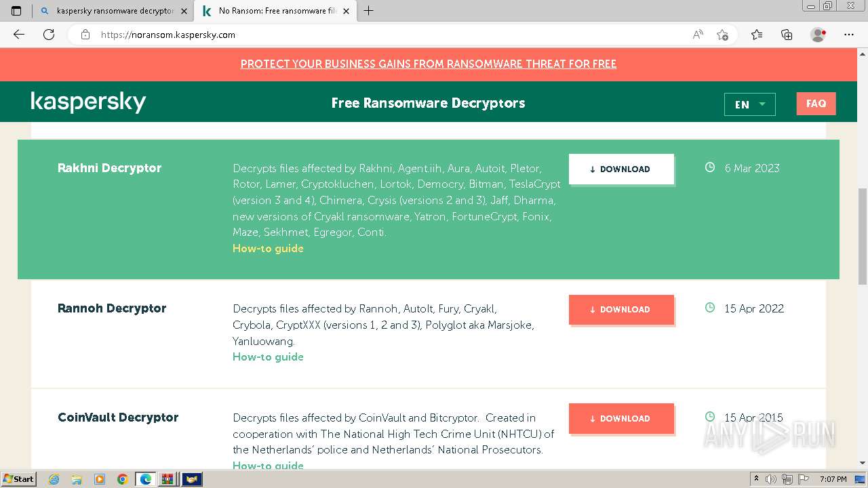Select the Rakhni Decryptor title

(x=109, y=168)
